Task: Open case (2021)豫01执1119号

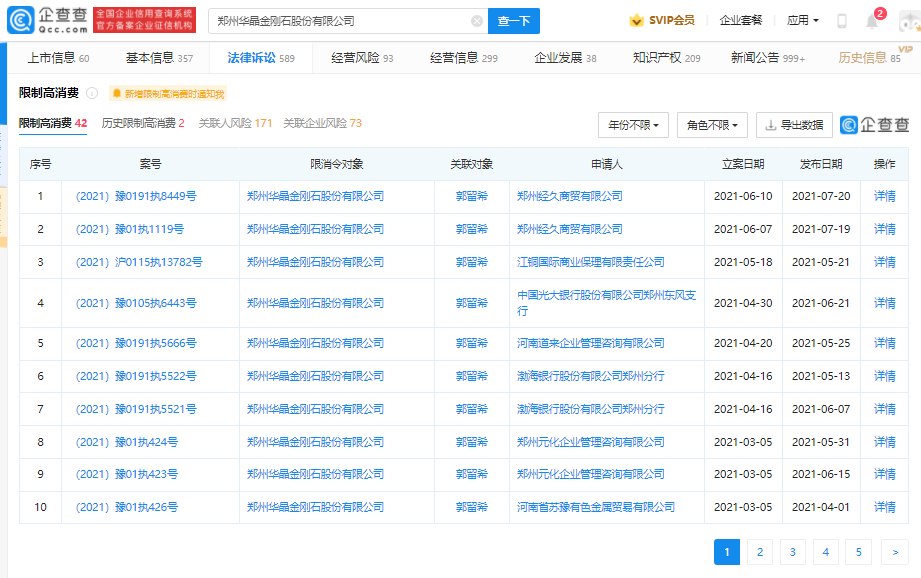Action: 129,229
